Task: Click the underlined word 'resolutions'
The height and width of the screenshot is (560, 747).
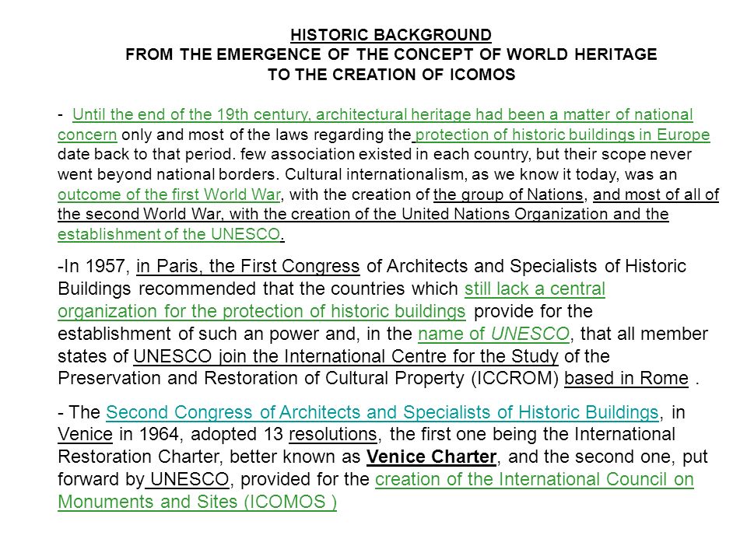Action: point(332,434)
